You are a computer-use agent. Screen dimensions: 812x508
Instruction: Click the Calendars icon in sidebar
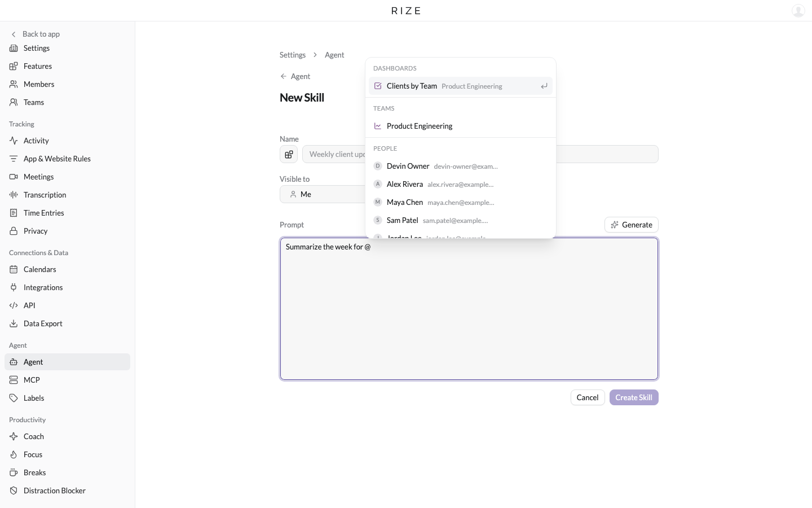tap(14, 269)
